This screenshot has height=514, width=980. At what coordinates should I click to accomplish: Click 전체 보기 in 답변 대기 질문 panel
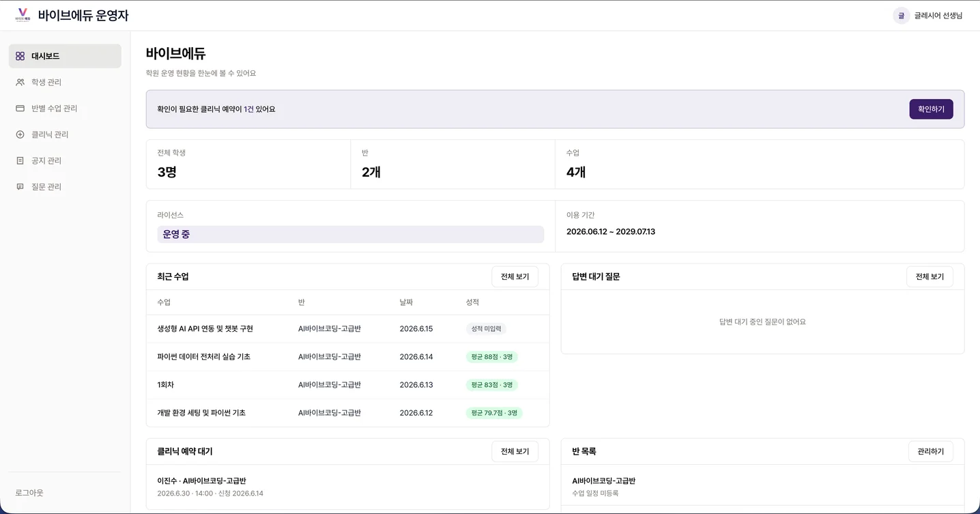[929, 276]
